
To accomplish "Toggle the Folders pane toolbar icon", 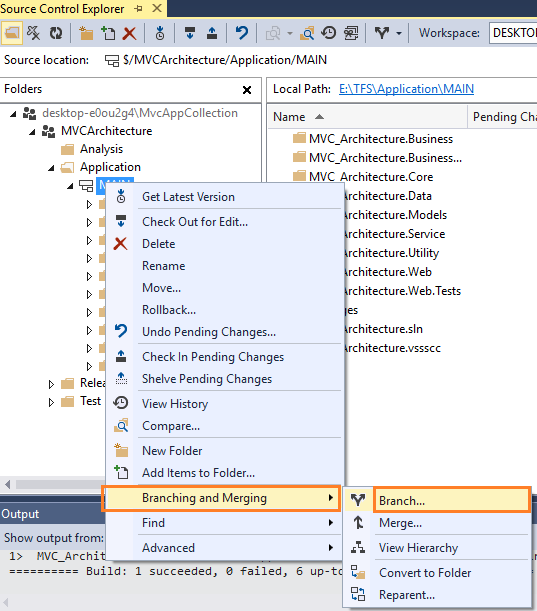I will pyautogui.click(x=12, y=33).
